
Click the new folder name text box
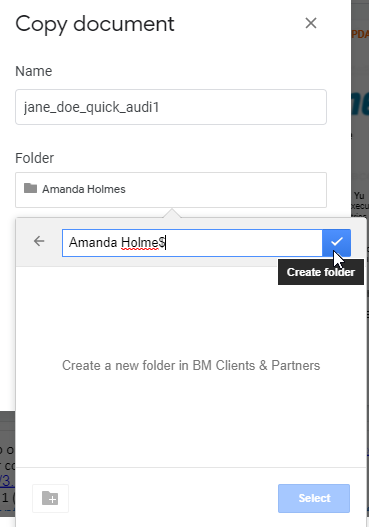(192, 243)
